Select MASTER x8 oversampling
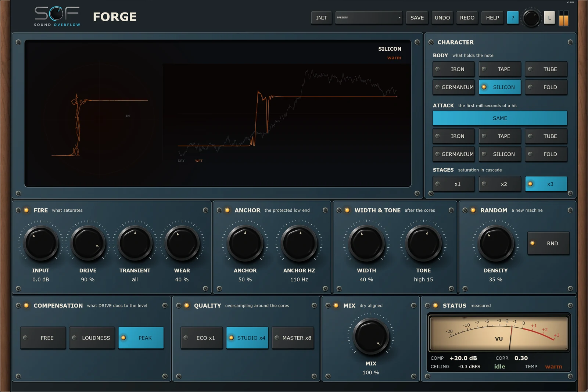This screenshot has width=588, height=392. coord(293,338)
